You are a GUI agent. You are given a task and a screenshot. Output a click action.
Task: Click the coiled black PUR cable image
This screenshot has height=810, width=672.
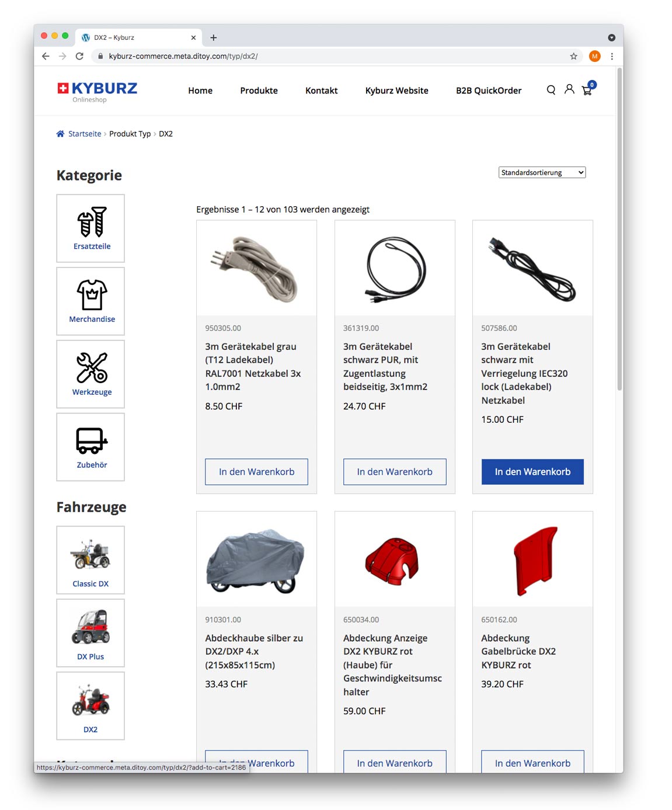395,268
